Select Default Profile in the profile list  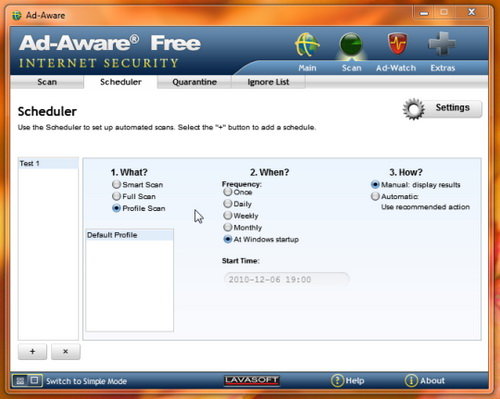point(130,235)
